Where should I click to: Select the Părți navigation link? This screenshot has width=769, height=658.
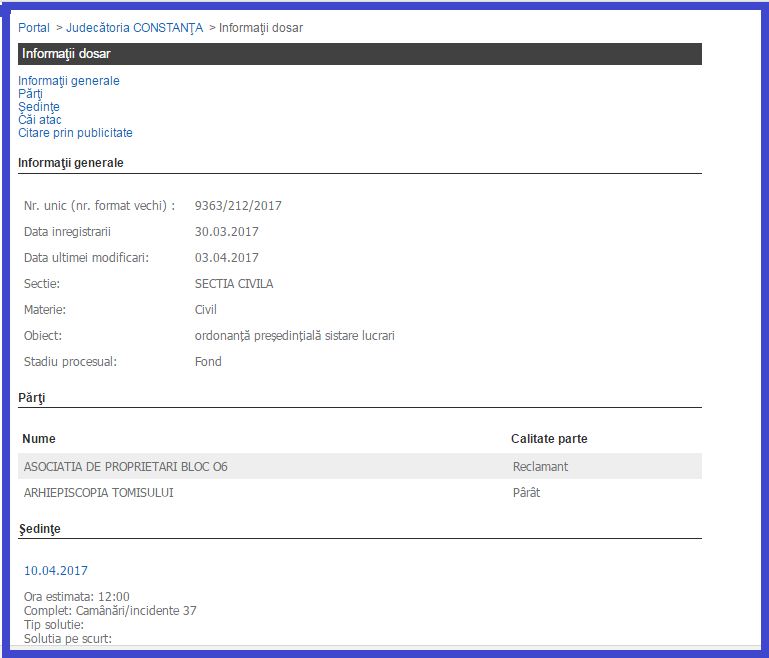[x=30, y=94]
